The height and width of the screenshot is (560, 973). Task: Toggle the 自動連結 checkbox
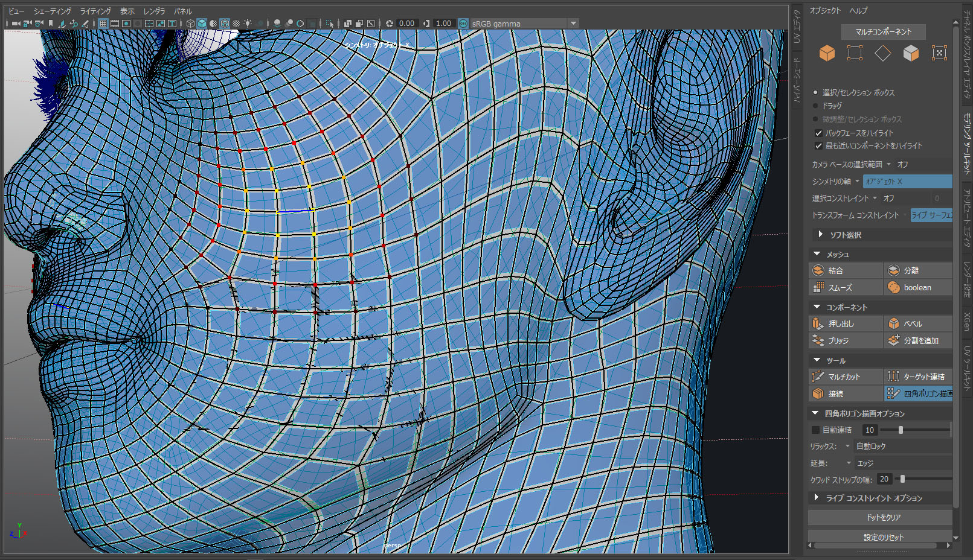click(x=815, y=430)
